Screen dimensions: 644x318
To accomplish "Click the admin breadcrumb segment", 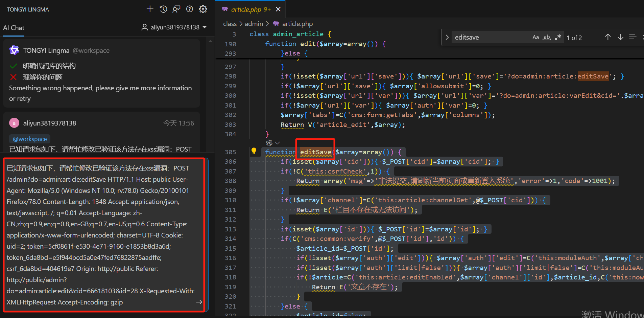I will tap(254, 24).
